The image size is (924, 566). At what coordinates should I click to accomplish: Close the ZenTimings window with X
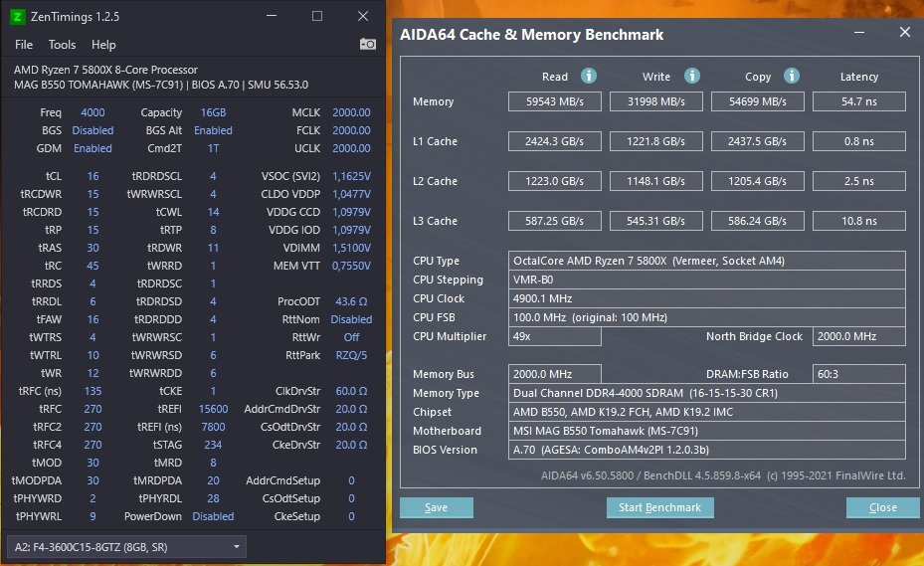363,16
